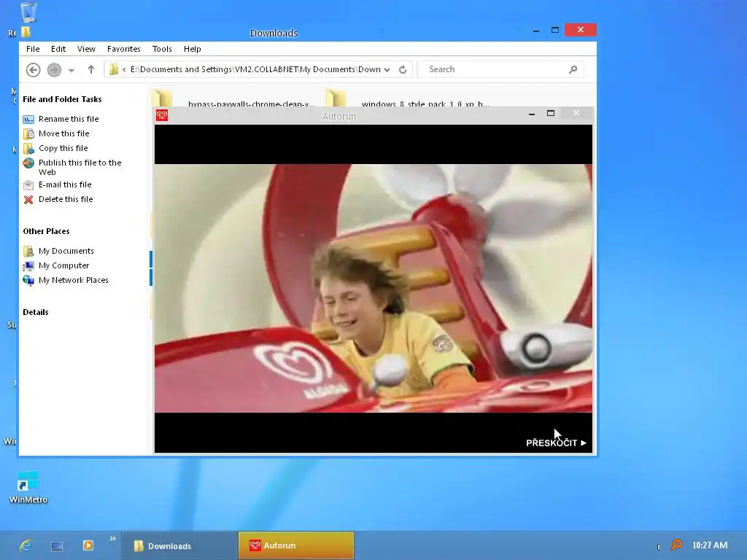Click the Publish to Web globe icon
This screenshot has height=560, width=747.
[x=28, y=163]
